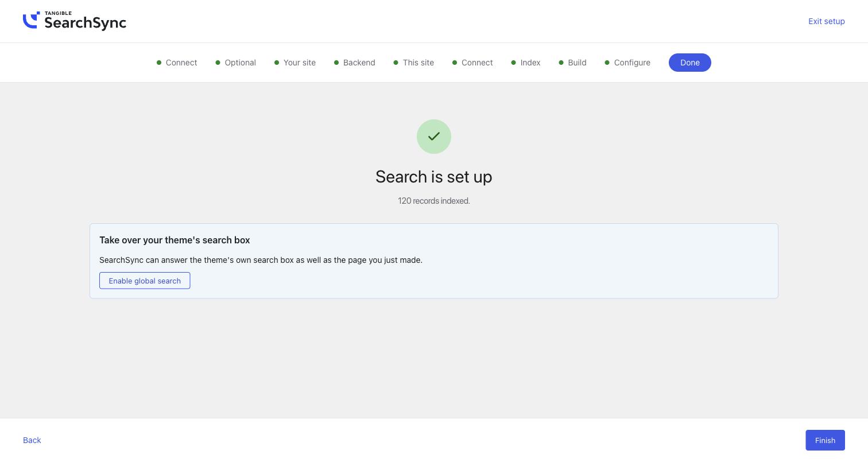868x462 pixels.
Task: Switch to the Build step
Action: (572, 63)
